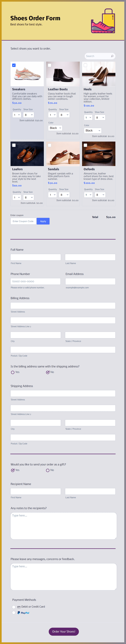Click the search magnifier icon
The width and height of the screenshot is (126, 644).
click(112, 56)
